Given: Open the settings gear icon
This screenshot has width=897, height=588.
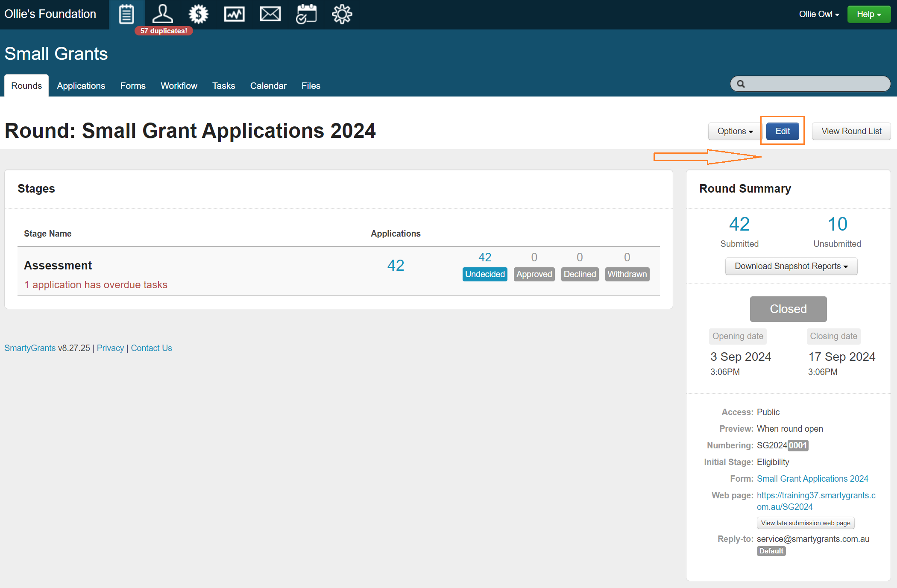Looking at the screenshot, I should click(342, 15).
